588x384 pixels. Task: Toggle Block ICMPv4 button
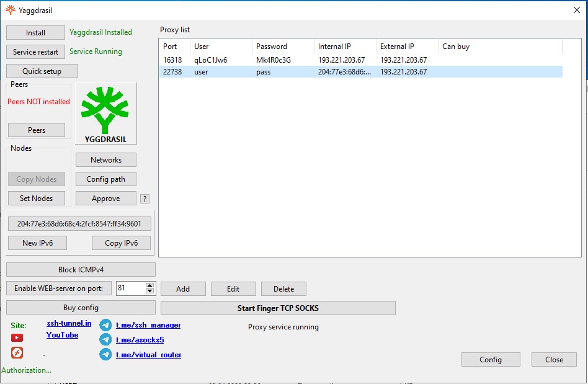click(x=81, y=270)
